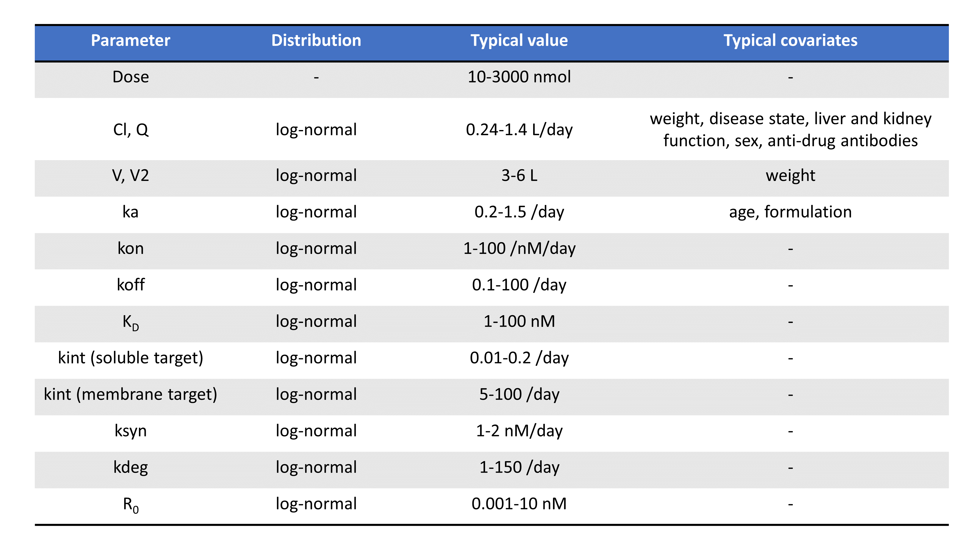Select the 0.24-1.4 L/day value
Viewport: 980px width, 551px height.
pyautogui.click(x=519, y=130)
